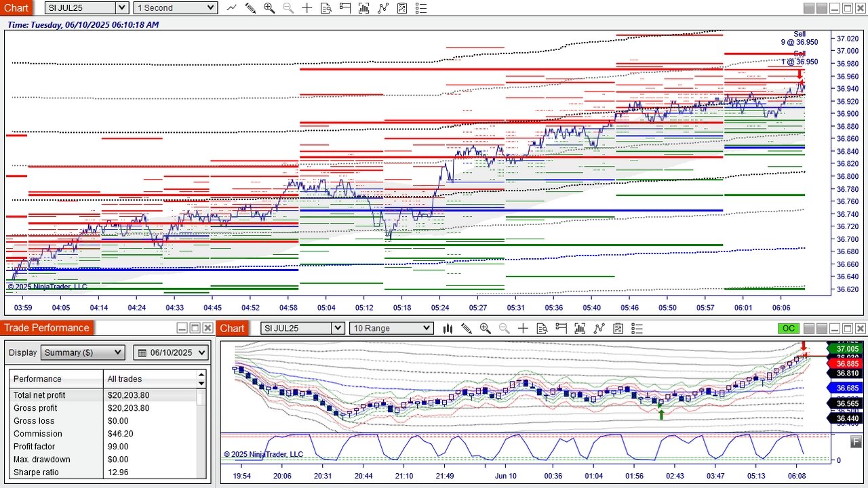Select the crosshair cursor in the 1 Second chart
This screenshot has height=488, width=868.
(x=307, y=8)
